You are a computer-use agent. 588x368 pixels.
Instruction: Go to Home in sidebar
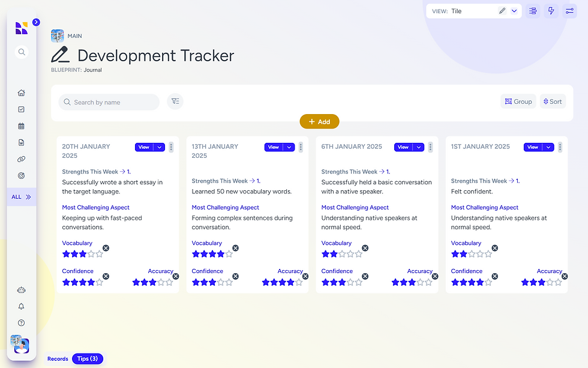(x=22, y=92)
